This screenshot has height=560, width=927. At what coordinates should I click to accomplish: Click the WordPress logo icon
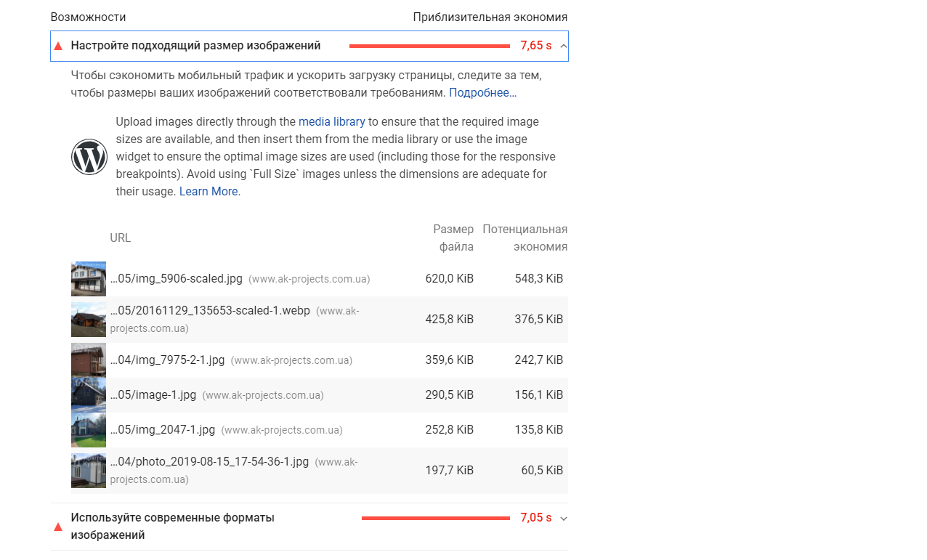pos(89,157)
